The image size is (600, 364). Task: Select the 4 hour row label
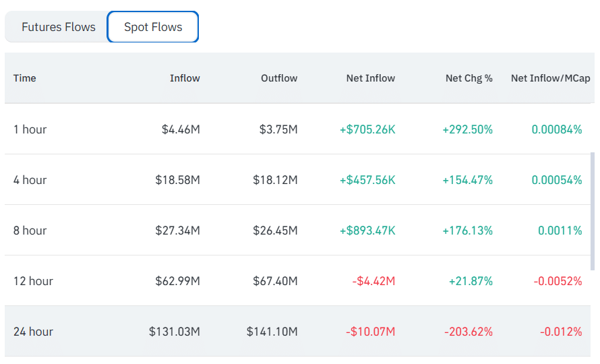point(30,180)
